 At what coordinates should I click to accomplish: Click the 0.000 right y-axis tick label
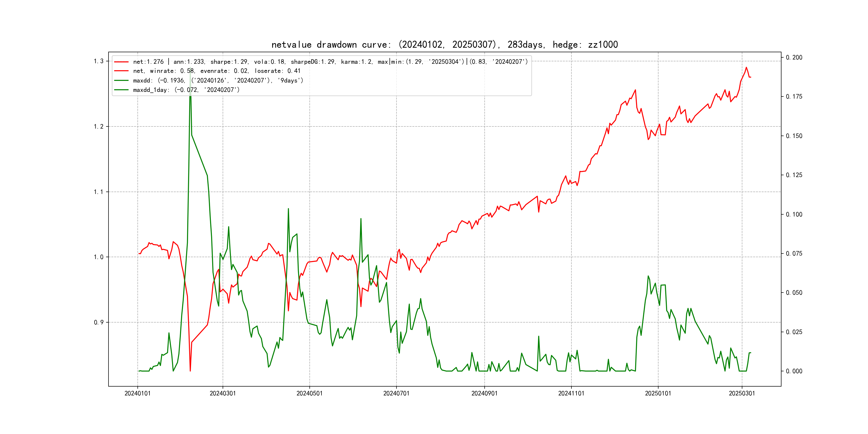click(x=794, y=371)
